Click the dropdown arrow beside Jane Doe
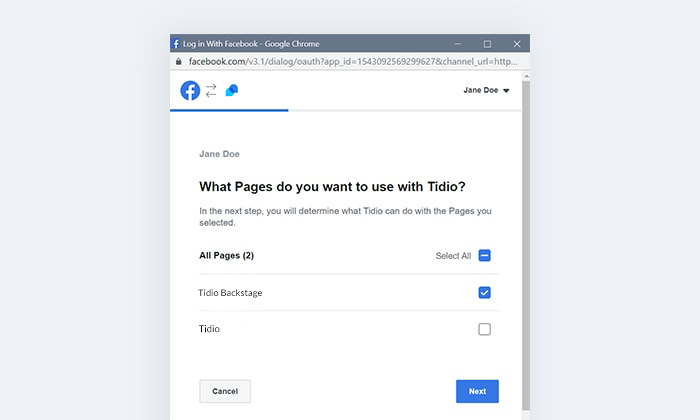 coord(506,91)
